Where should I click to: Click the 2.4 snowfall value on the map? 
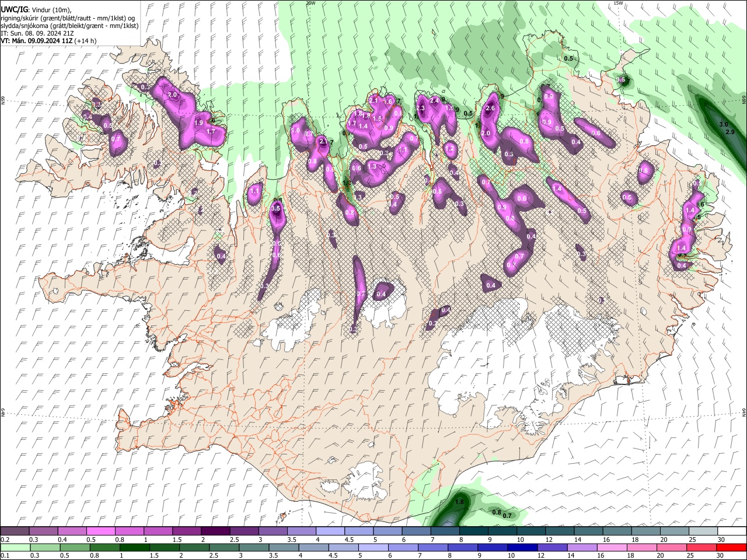coord(434,100)
